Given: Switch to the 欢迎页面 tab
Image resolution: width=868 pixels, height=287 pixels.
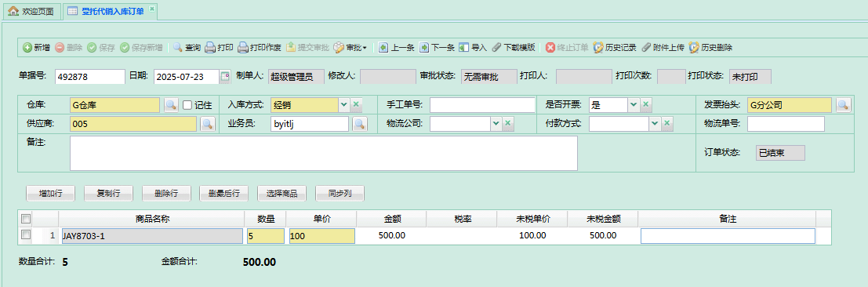Looking at the screenshot, I should [31, 11].
